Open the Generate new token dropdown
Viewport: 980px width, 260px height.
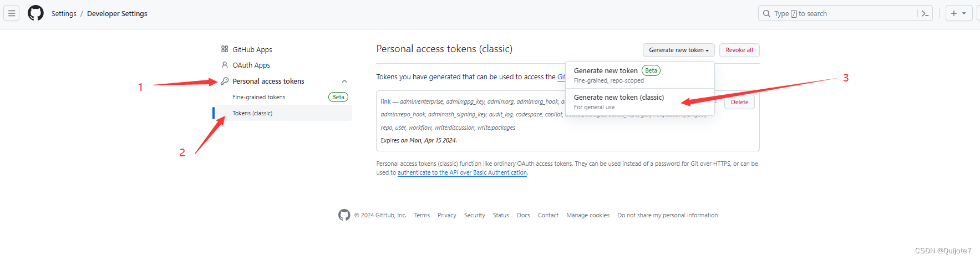tap(678, 50)
